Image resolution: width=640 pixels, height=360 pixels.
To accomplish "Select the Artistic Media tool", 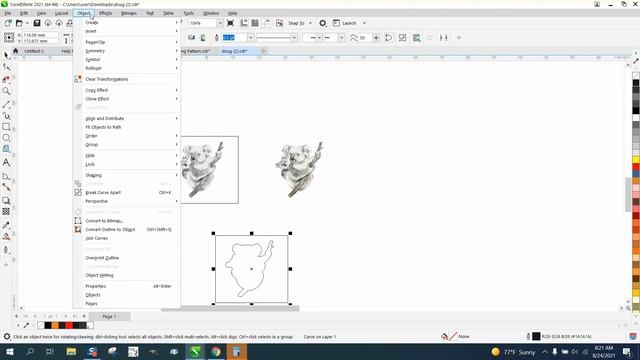I will (6, 116).
